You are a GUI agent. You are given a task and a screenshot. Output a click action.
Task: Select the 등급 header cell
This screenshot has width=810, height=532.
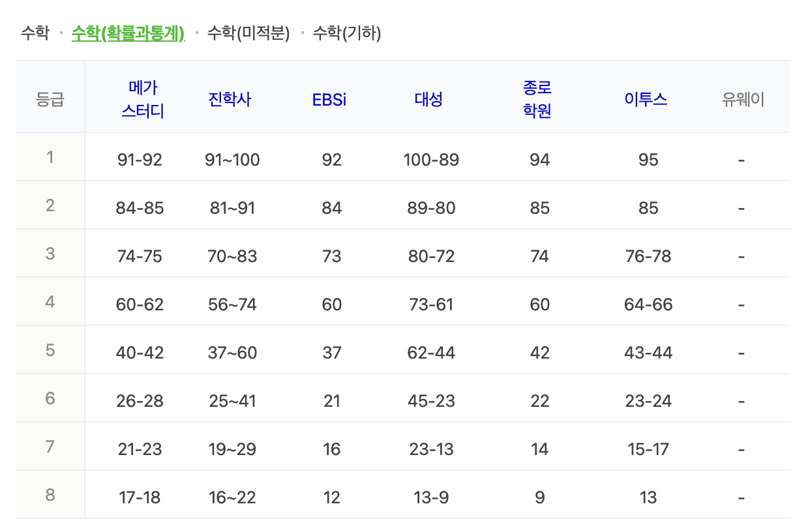point(50,96)
